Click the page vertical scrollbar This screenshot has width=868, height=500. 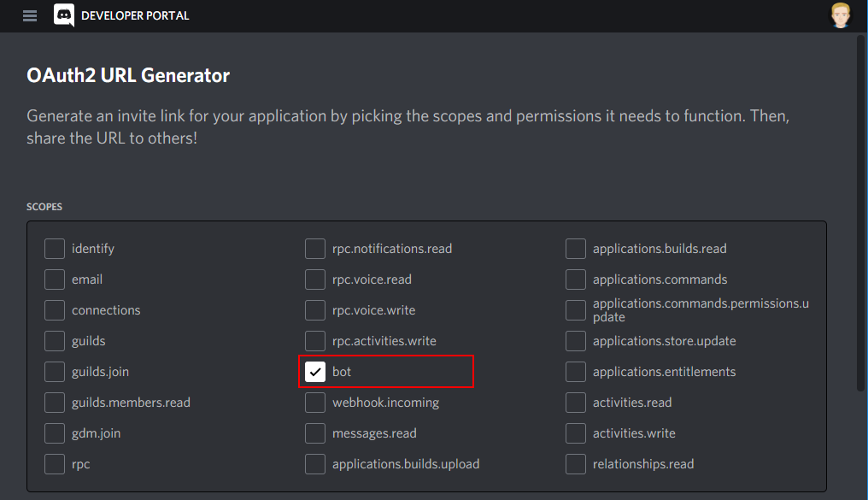pos(861,213)
